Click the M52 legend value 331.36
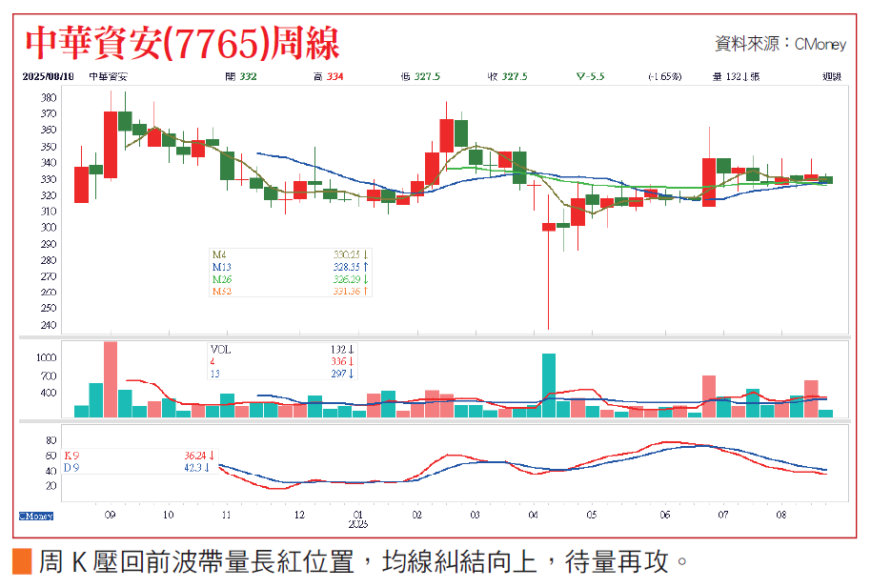This screenshot has height=588, width=871. coord(347,292)
